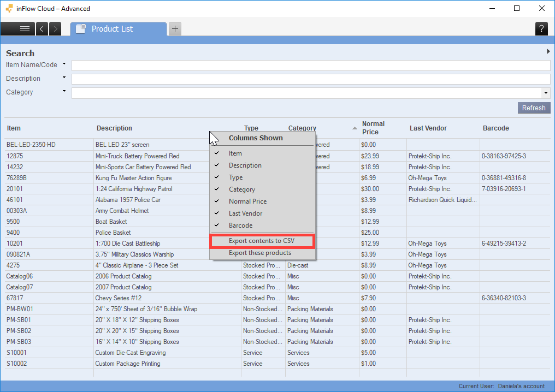This screenshot has height=392, width=555.
Task: Select Export contents to CSV
Action: [x=262, y=241]
